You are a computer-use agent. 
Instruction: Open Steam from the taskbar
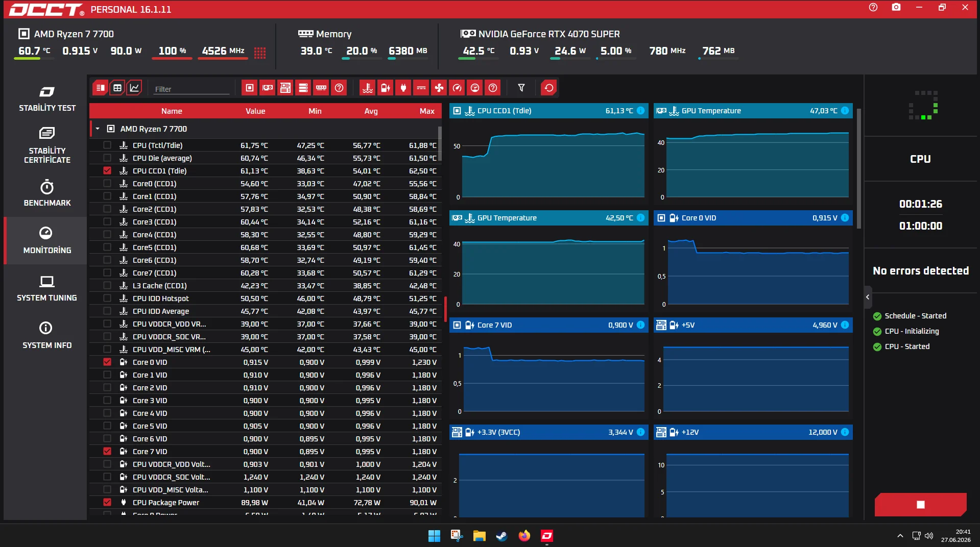(501, 536)
